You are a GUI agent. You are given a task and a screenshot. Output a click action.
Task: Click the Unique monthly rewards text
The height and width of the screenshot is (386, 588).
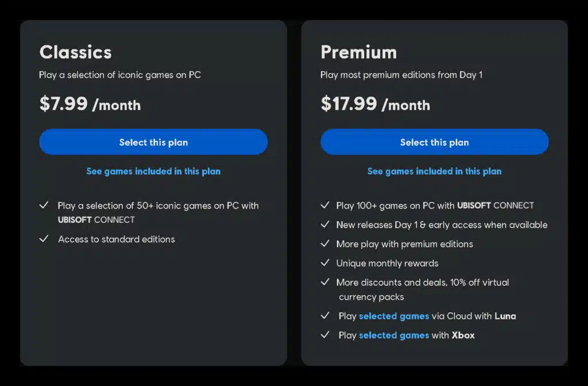[x=387, y=263]
